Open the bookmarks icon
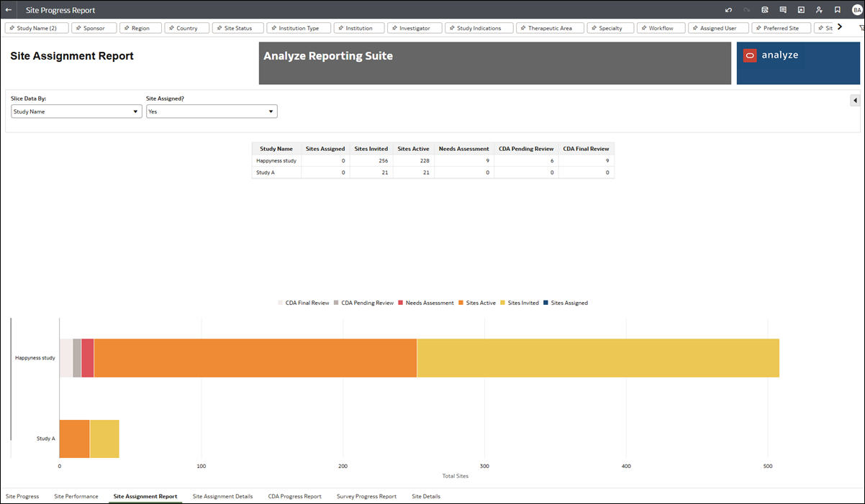Viewport: 865px width, 504px height. coord(837,10)
